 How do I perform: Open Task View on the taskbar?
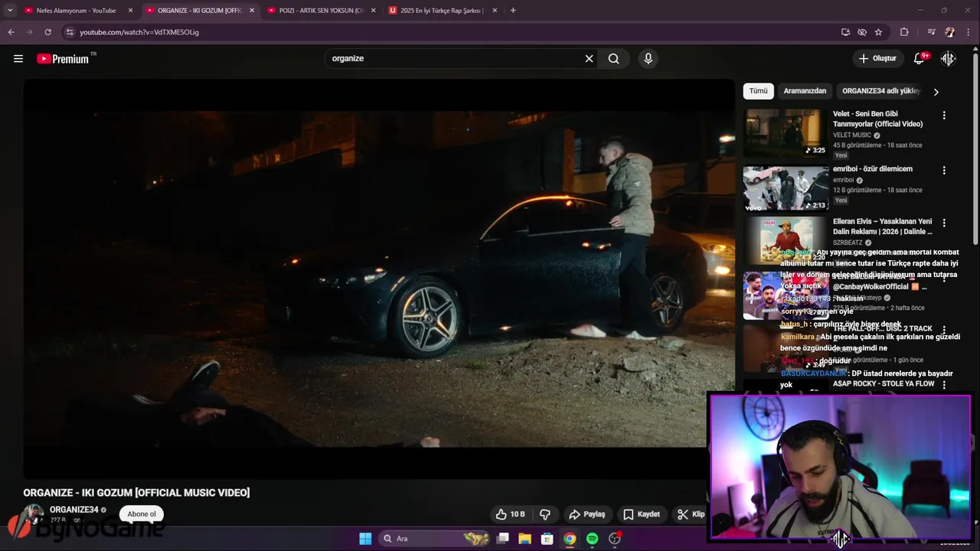pyautogui.click(x=502, y=539)
